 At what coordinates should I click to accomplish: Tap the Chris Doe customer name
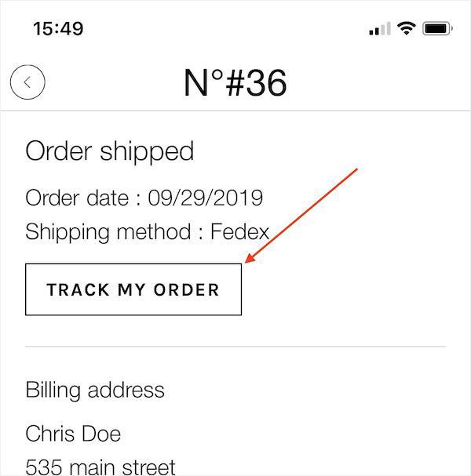point(73,434)
